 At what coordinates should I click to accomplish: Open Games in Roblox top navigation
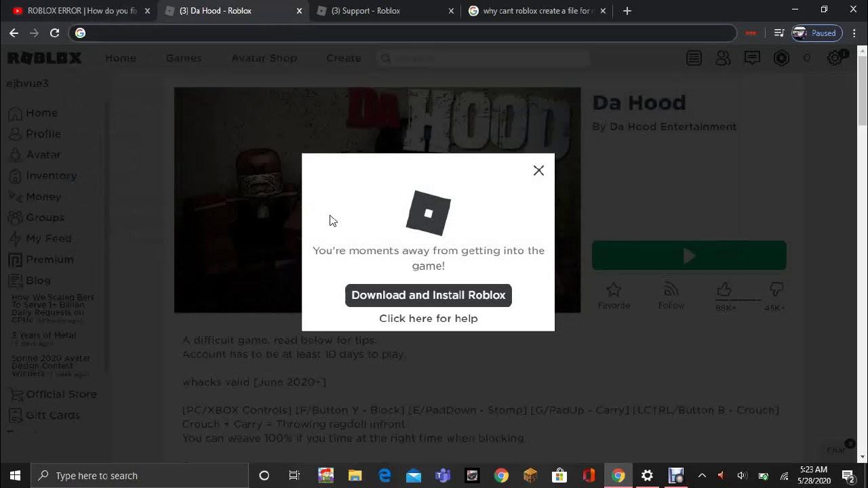point(184,58)
